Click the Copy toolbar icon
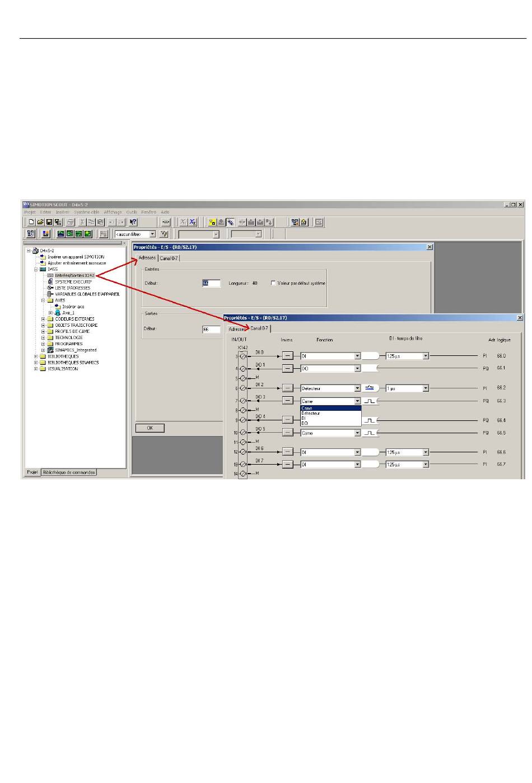The image size is (532, 783). coord(90,223)
